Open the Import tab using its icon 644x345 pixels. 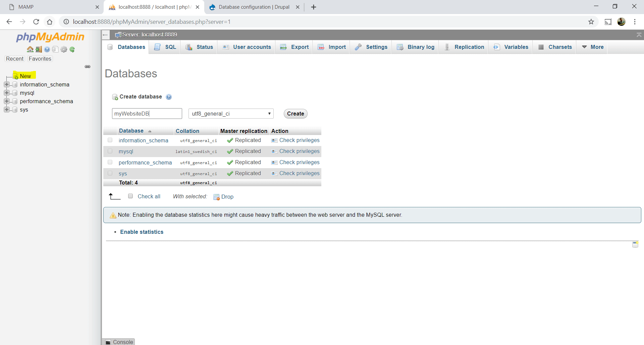(x=321, y=47)
